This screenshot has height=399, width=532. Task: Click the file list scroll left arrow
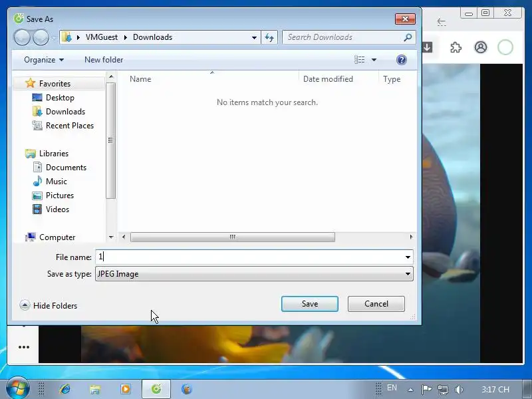(124, 237)
